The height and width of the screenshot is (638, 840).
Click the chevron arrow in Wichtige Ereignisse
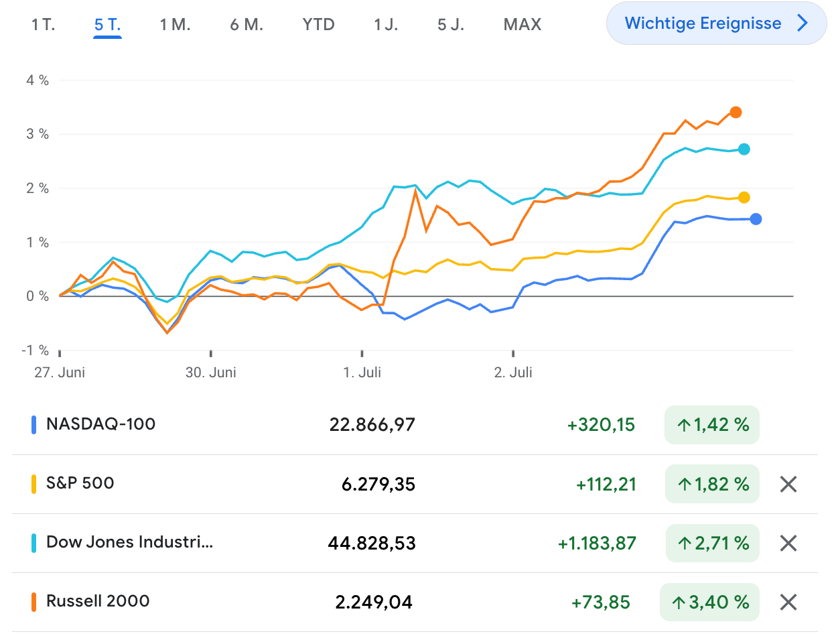point(802,23)
